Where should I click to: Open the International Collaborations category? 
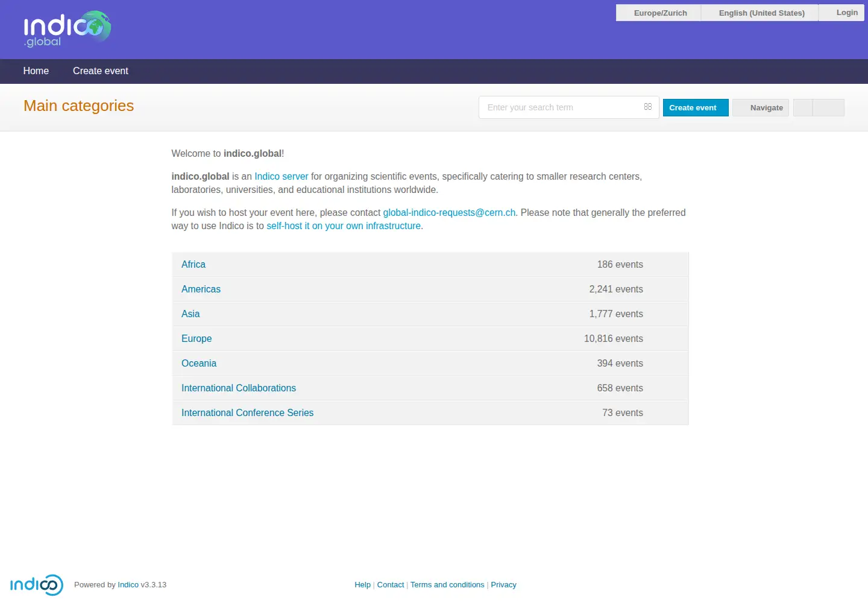[239, 388]
